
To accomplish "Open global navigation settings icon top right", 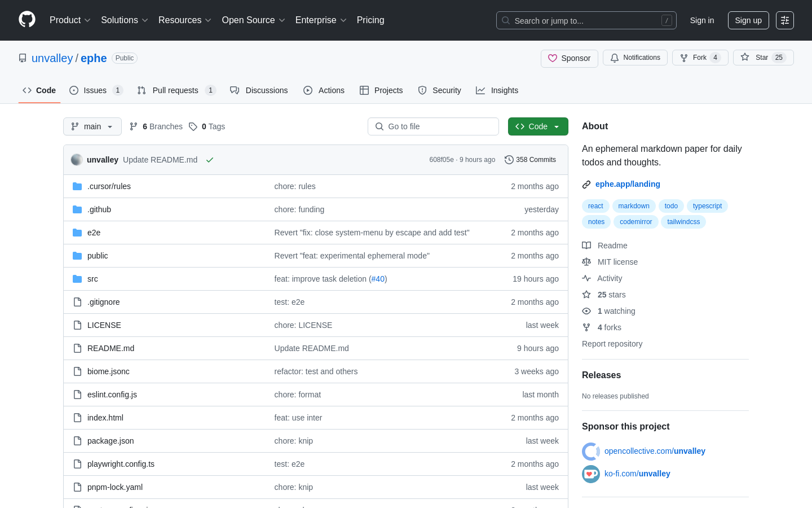I will pos(785,20).
